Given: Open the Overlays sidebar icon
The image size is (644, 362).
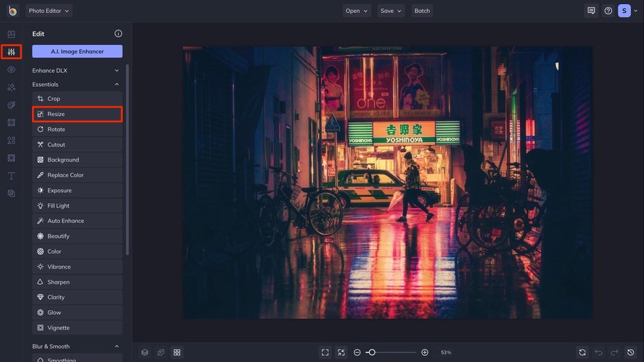Looking at the screenshot, I should [12, 158].
